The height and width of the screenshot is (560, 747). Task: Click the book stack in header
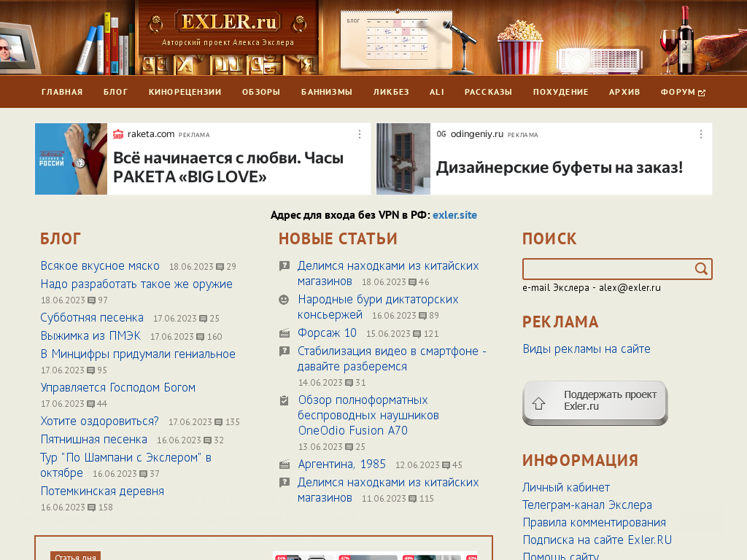(107, 44)
